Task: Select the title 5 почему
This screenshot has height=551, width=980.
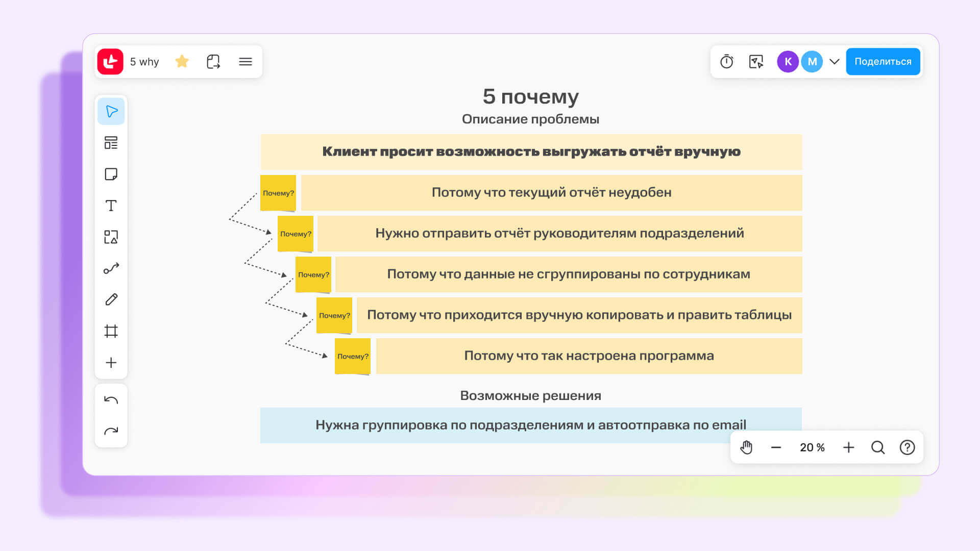Action: click(530, 96)
